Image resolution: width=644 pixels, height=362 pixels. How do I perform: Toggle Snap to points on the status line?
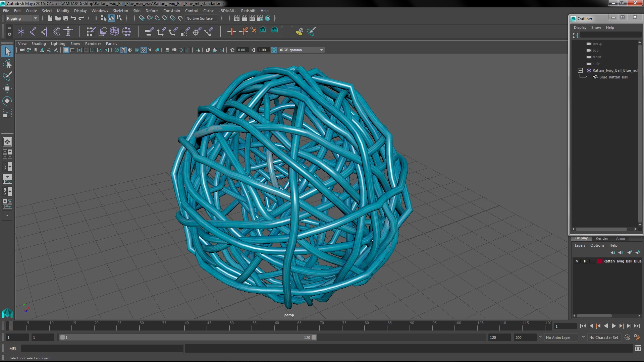coord(157,18)
